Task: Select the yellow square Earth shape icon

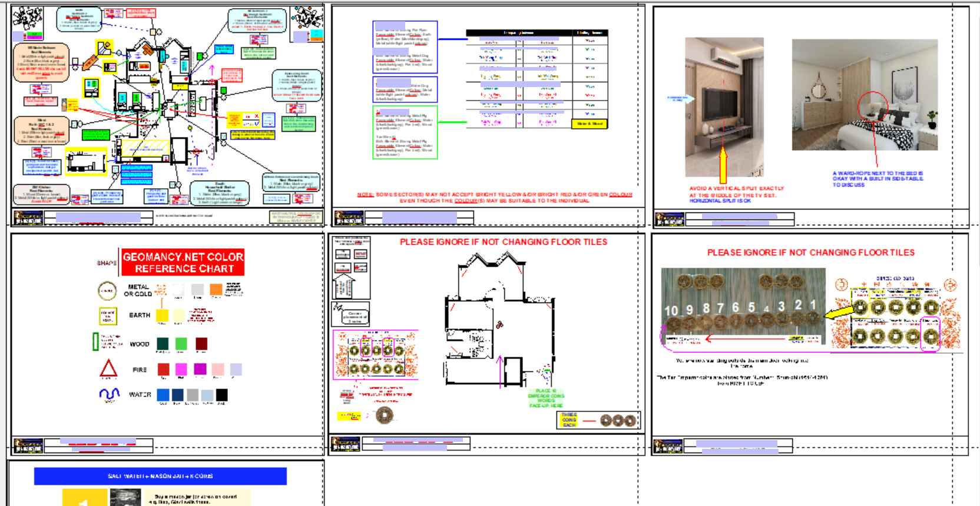Action: (x=108, y=316)
